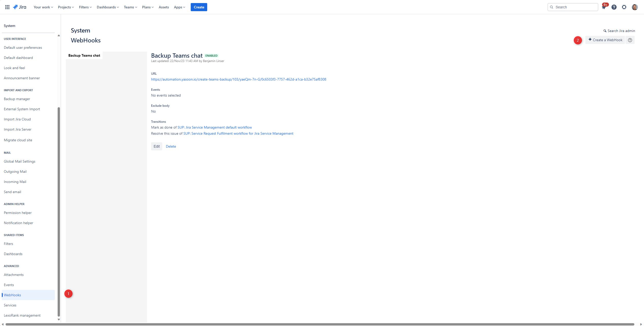Open the app switcher grid icon
Image resolution: width=644 pixels, height=326 pixels.
tap(7, 7)
